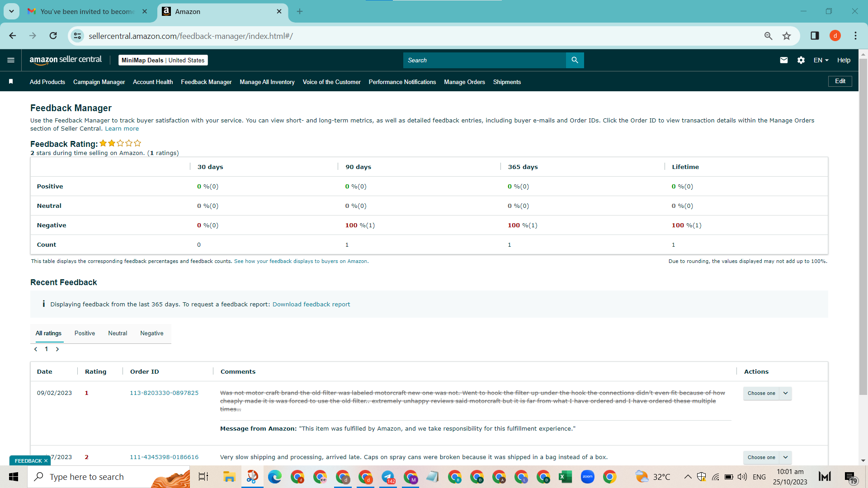This screenshot has height=488, width=868.
Task: Open a new browser tab
Action: click(x=300, y=11)
